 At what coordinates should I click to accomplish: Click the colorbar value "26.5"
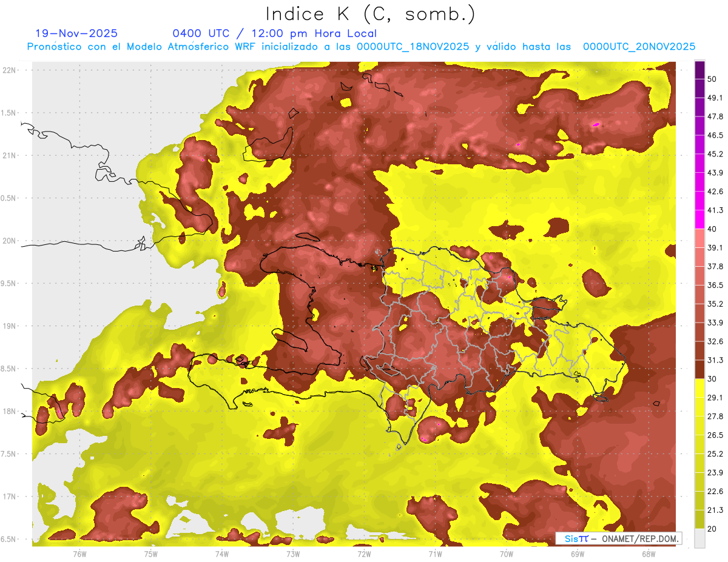[715, 435]
